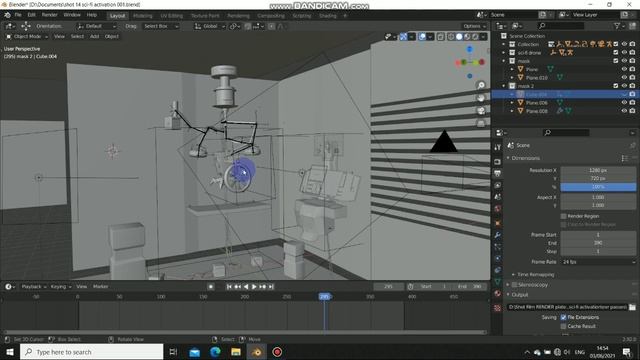This screenshot has width=640, height=360.
Task: Click the current frame 295 playhead marker
Action: click(x=324, y=297)
